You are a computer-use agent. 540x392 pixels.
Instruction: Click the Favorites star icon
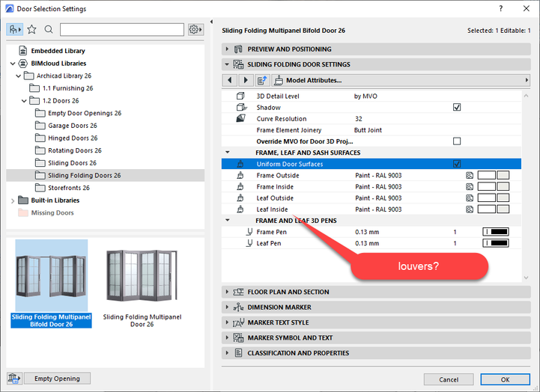coord(31,30)
